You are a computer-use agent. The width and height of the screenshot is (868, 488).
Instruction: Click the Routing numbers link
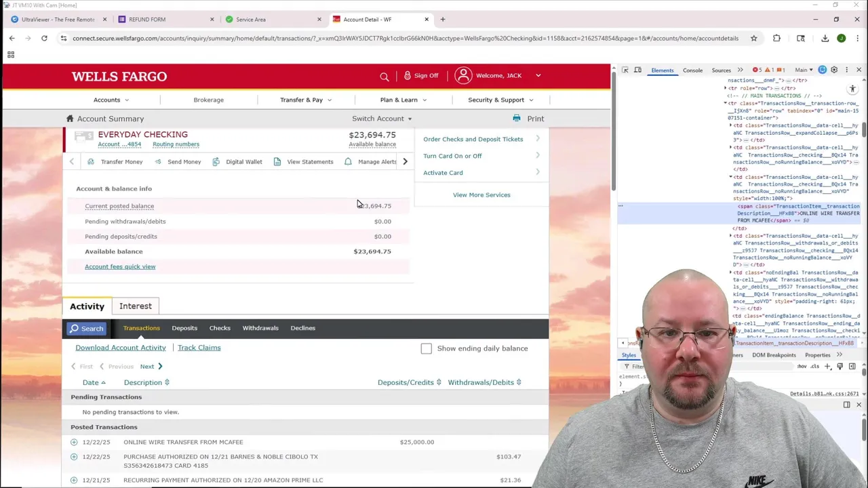point(176,144)
